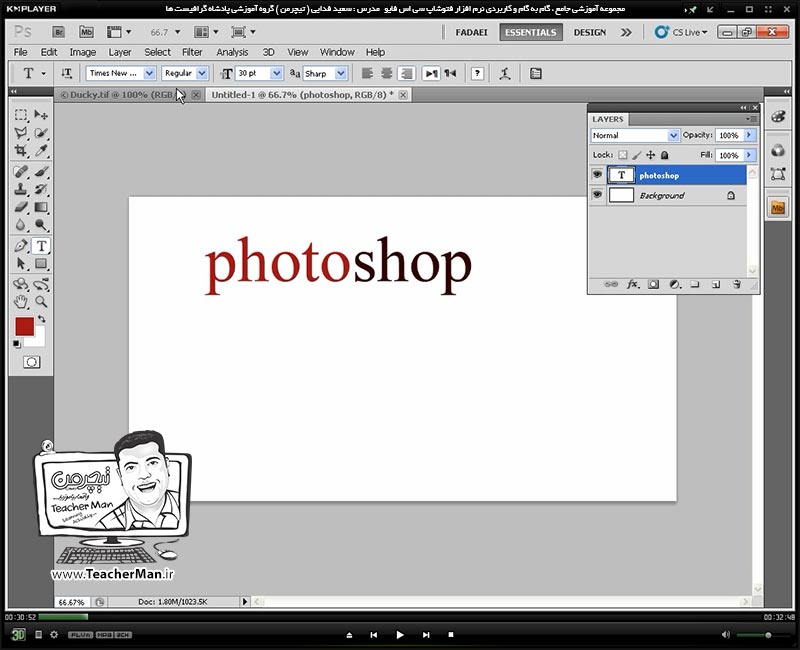This screenshot has height=650, width=800.
Task: Select the Eyedropper tool
Action: coord(41,151)
